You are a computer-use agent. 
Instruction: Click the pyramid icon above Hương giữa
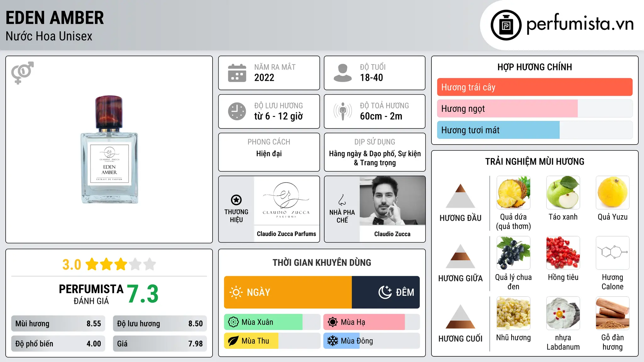460,256
